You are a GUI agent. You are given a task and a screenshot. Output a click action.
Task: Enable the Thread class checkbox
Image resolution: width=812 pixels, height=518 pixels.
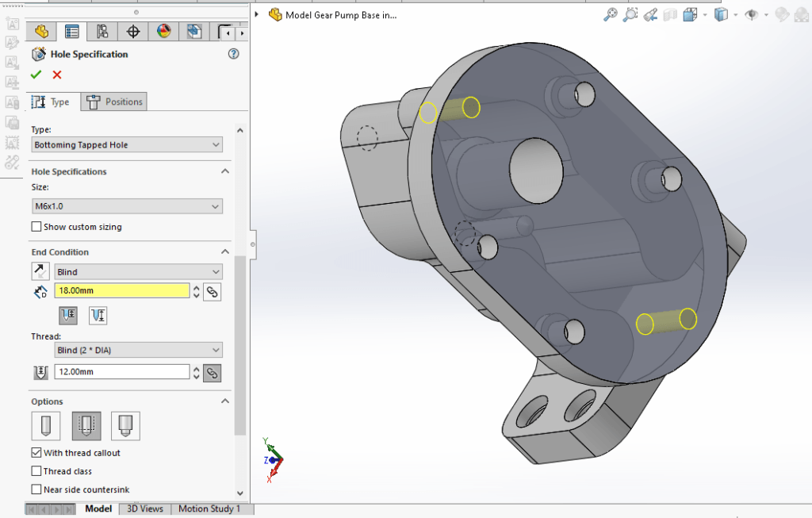tap(36, 470)
